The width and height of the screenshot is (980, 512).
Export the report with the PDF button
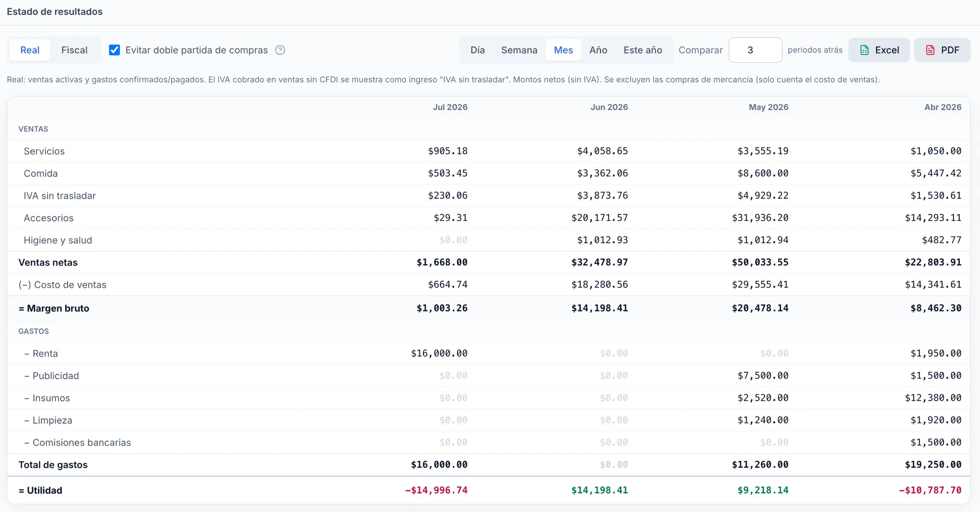(942, 50)
